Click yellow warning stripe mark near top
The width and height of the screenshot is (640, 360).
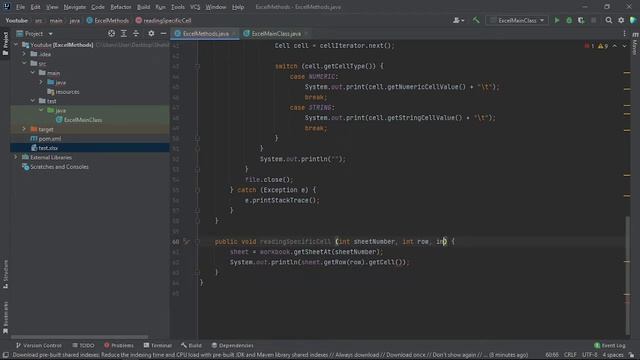[627, 73]
